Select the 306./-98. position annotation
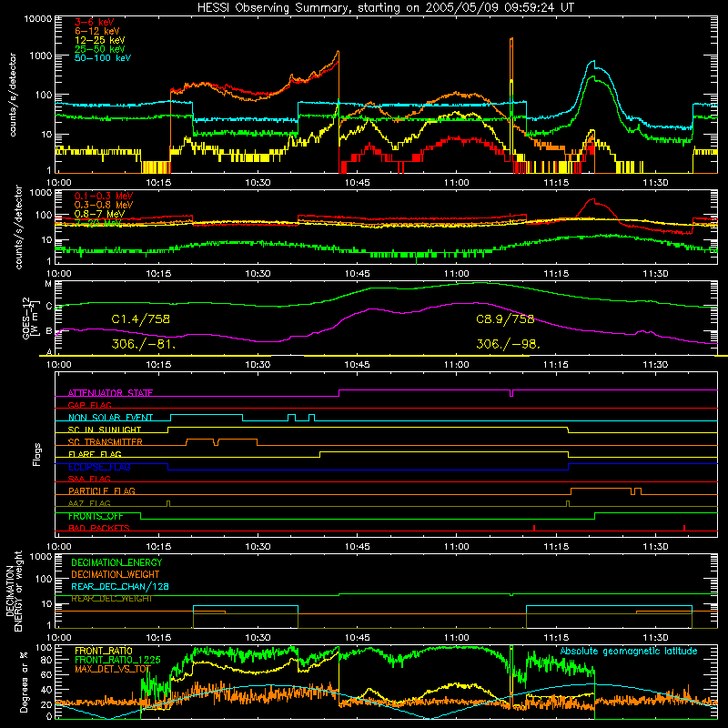The image size is (728, 728). [x=509, y=344]
